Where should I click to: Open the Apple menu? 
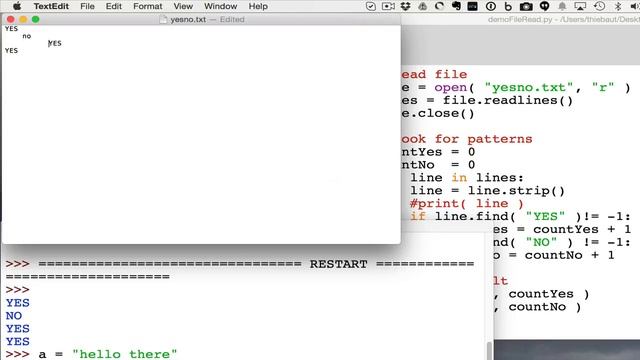17,6
